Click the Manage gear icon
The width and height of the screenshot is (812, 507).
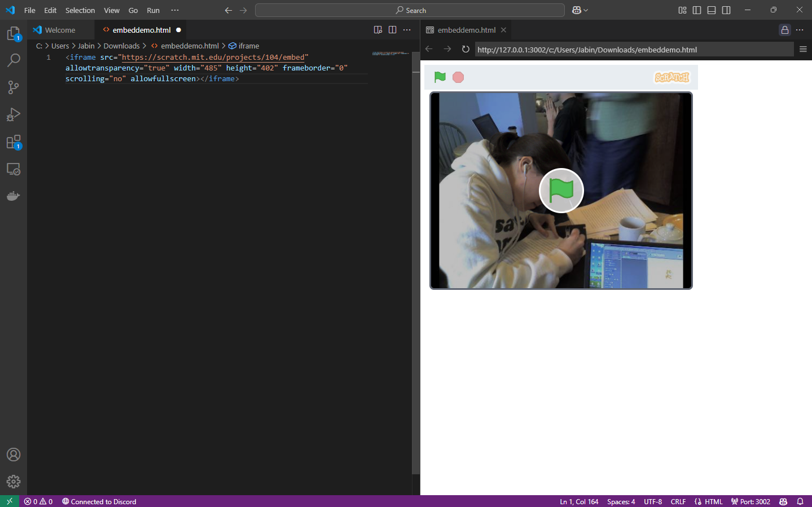pyautogui.click(x=14, y=481)
